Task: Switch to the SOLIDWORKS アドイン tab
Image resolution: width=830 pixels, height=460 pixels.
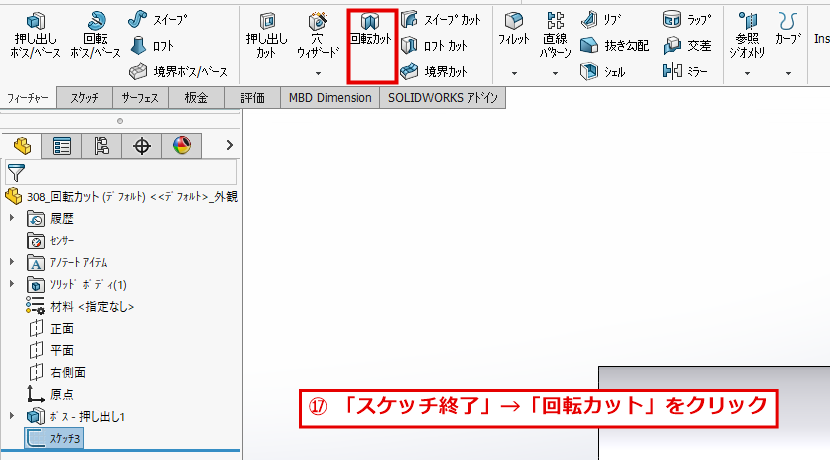Action: (443, 98)
